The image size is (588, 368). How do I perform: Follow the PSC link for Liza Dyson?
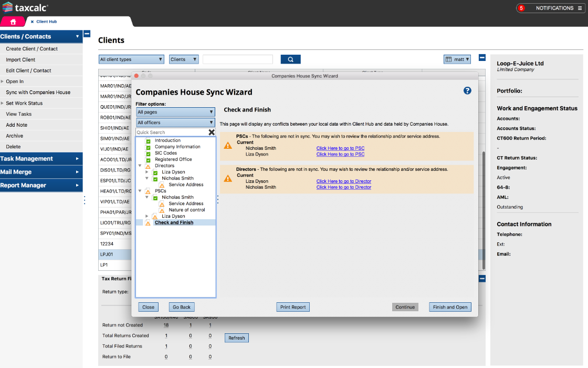tap(341, 155)
